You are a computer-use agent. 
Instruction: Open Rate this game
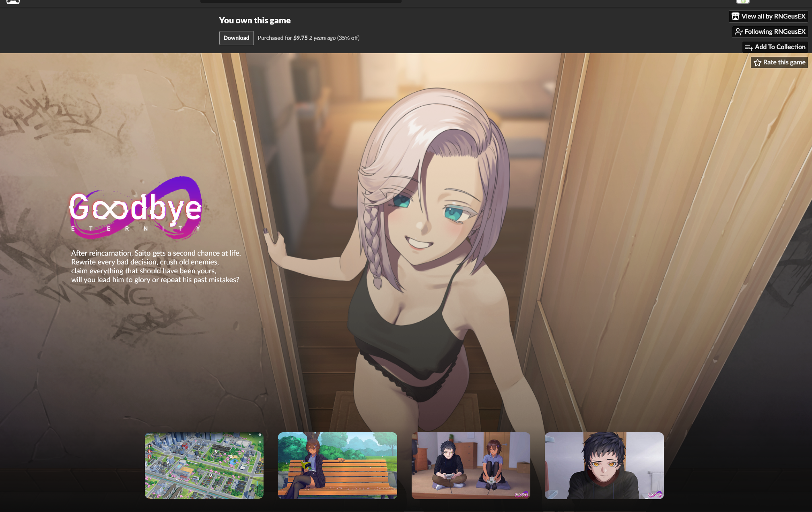784,62
